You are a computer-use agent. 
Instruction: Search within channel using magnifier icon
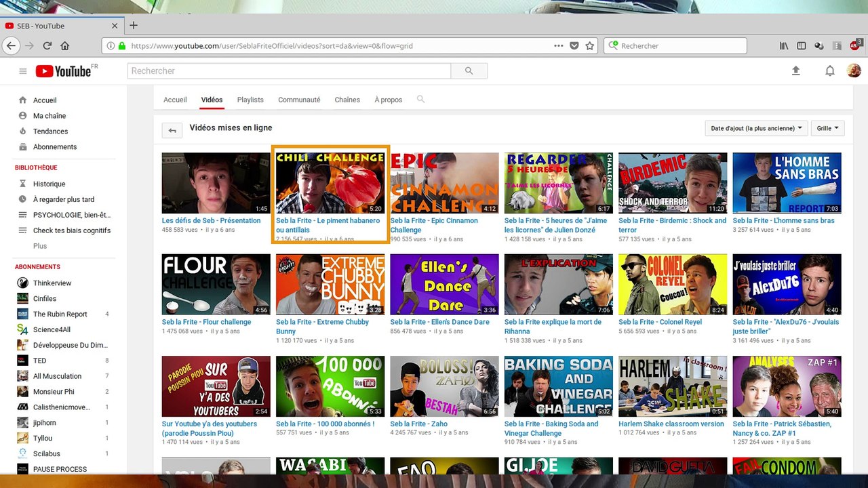tap(420, 99)
